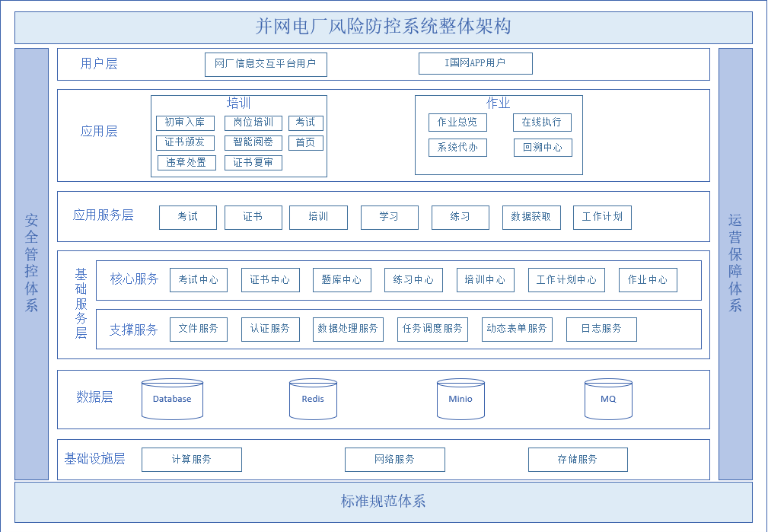Click the 动态表单服务 box
Viewport: 768px width, 532px height.
[517, 330]
